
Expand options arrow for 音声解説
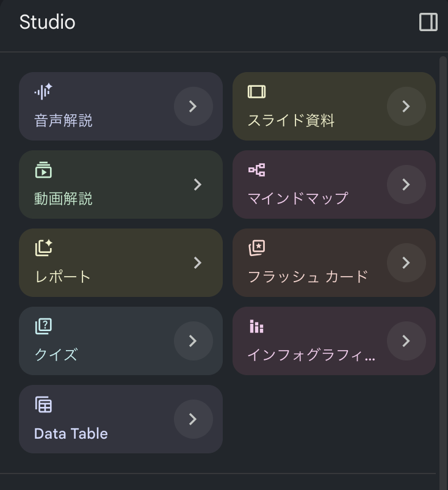point(193,106)
